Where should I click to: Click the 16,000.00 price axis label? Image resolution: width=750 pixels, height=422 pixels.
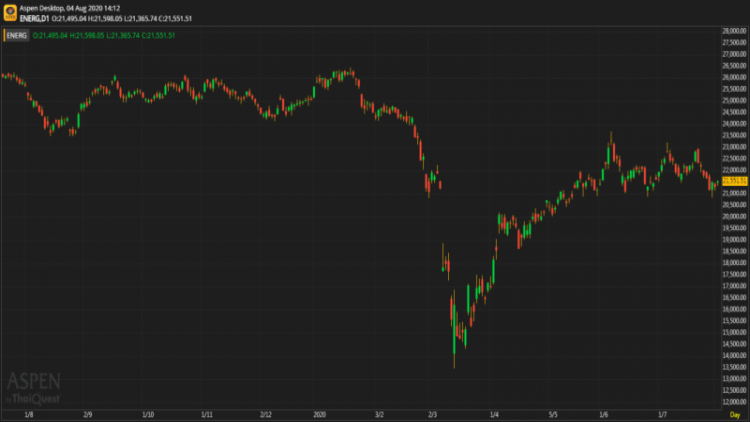pos(735,309)
